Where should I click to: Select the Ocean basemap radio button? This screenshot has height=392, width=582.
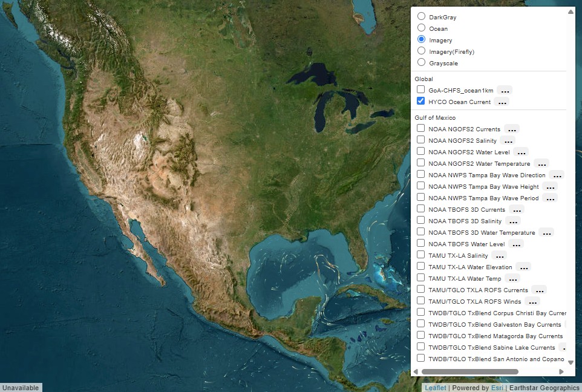421,28
